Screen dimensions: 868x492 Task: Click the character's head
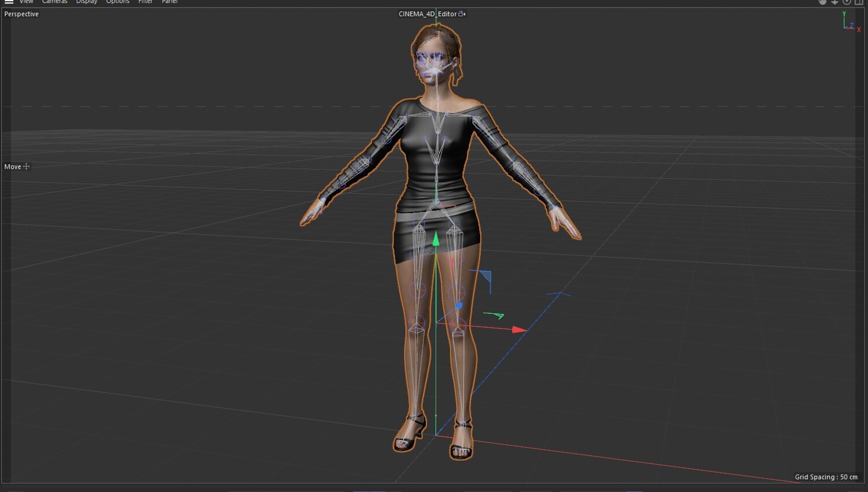[436, 55]
